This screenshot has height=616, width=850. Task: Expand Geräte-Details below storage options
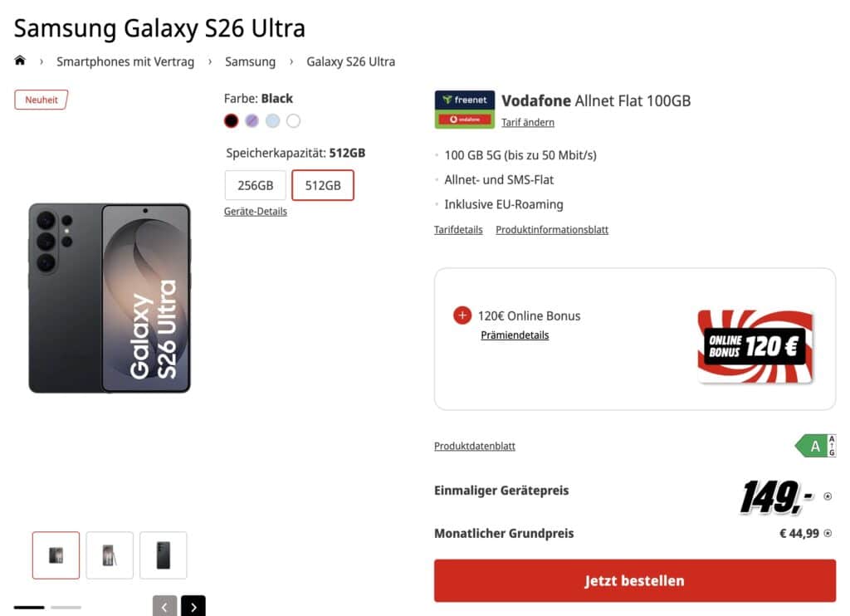pos(256,212)
